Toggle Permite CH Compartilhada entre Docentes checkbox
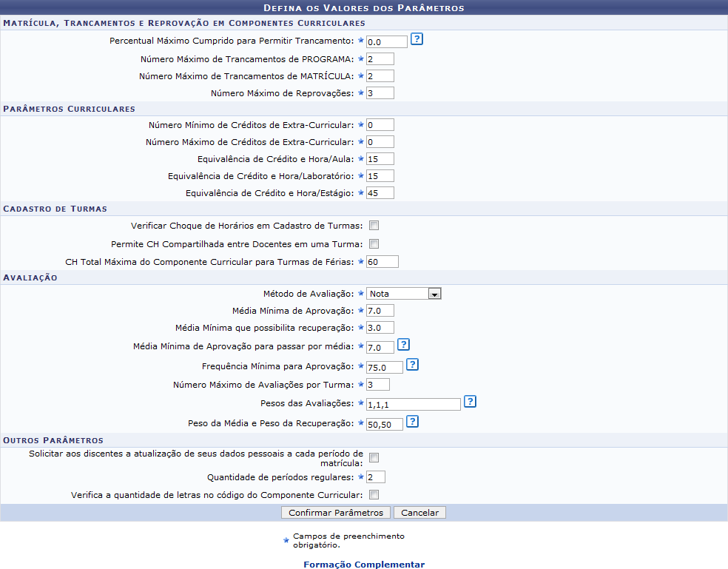 click(x=374, y=243)
